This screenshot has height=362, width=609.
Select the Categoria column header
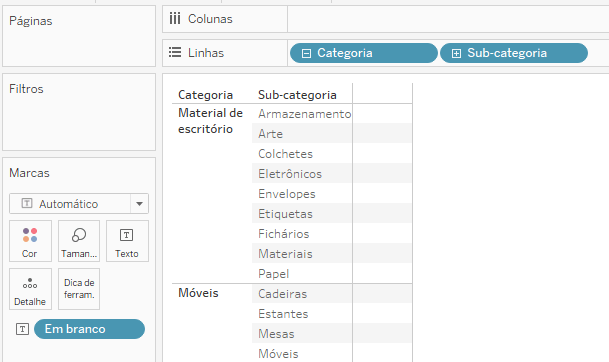click(x=205, y=95)
